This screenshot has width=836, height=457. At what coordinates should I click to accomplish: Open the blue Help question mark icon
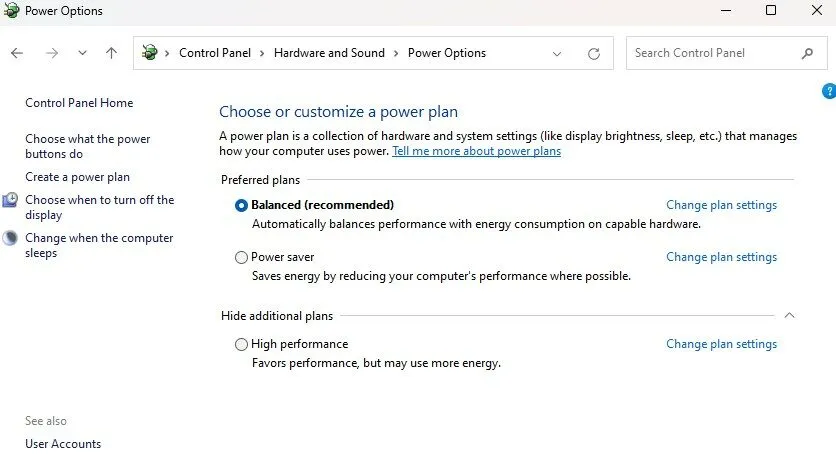click(x=829, y=91)
